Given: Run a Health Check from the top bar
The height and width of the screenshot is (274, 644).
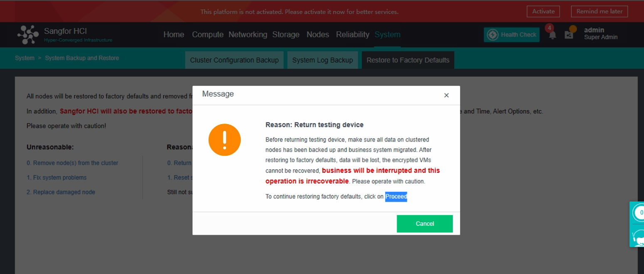Looking at the screenshot, I should click(511, 34).
